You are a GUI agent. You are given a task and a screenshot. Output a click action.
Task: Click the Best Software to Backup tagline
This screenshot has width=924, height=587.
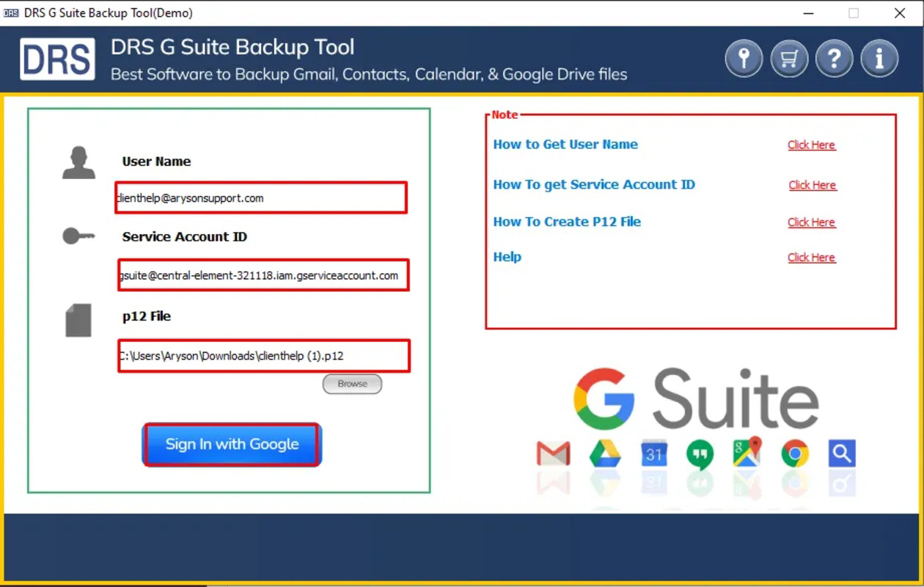(369, 74)
